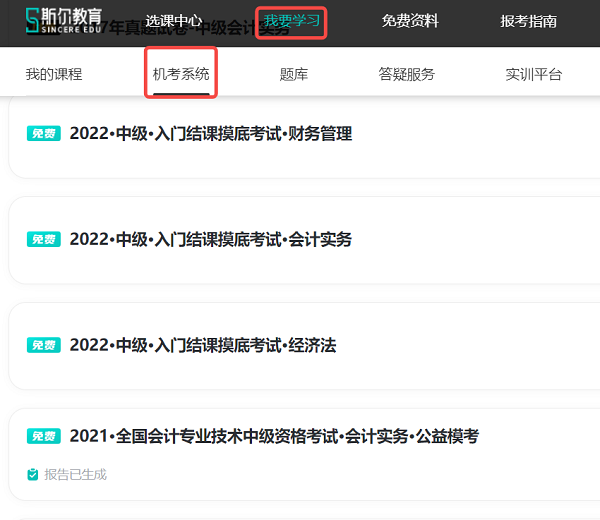The image size is (600, 520).
Task: Select the 机考系统 tab
Action: pyautogui.click(x=181, y=74)
